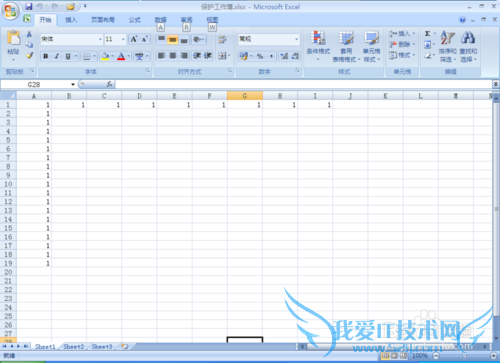Click the Format as Table icon
The width and height of the screenshot is (500, 363).
coord(346,38)
